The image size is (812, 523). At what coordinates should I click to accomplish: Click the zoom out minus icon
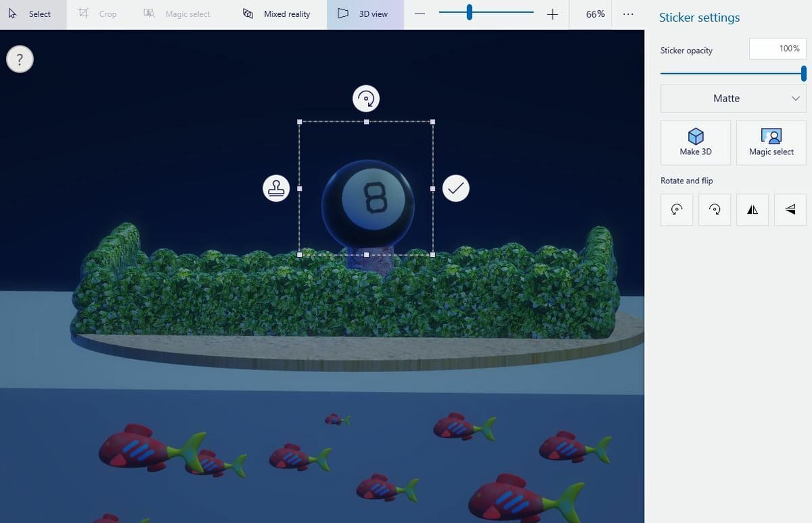pyautogui.click(x=420, y=14)
